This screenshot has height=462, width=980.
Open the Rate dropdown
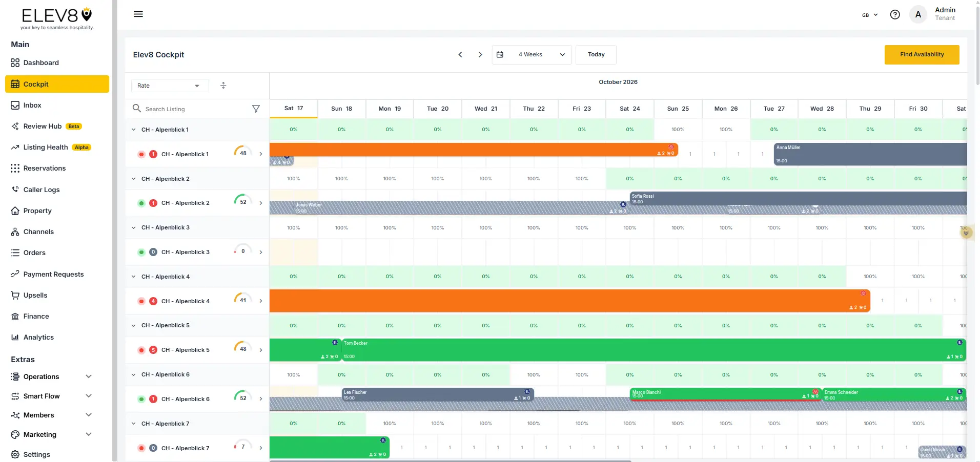170,86
